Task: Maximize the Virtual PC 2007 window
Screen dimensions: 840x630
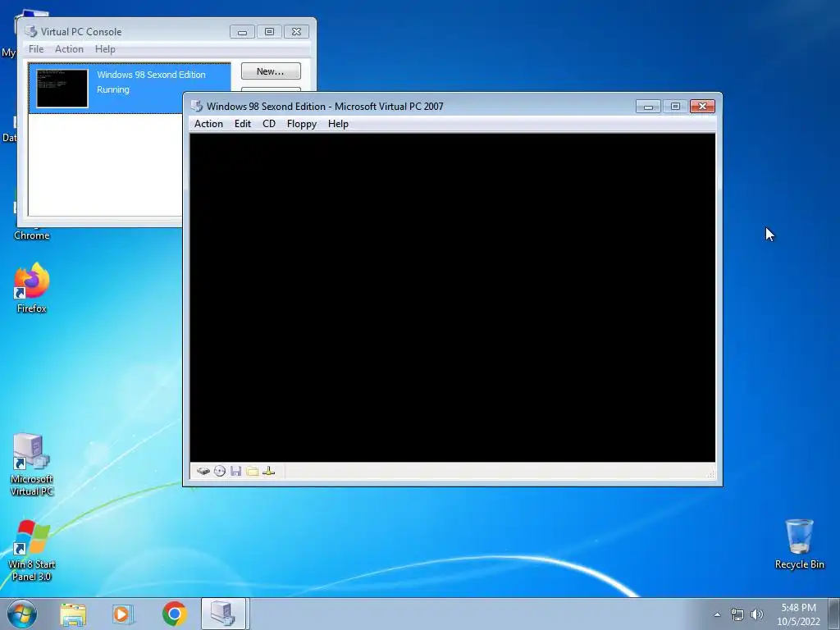Action: (675, 107)
